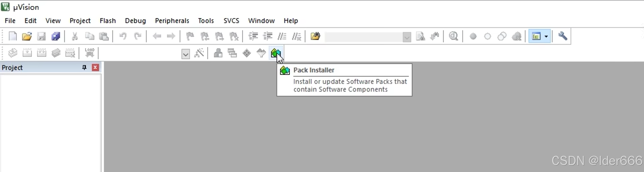Image resolution: width=644 pixels, height=172 pixels.
Task: Unindent the selected text
Action: pyautogui.click(x=268, y=36)
